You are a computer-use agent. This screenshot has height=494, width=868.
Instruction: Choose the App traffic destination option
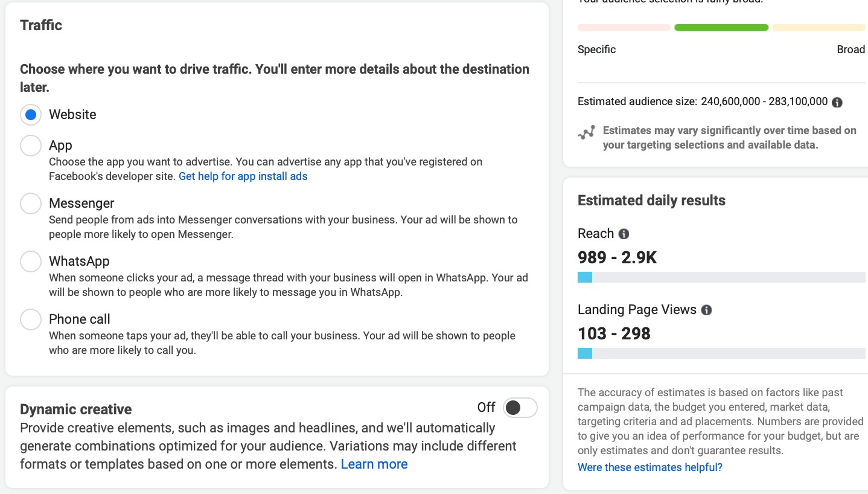tap(31, 146)
